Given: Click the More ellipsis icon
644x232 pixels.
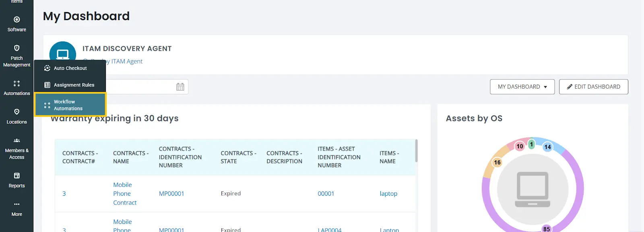Looking at the screenshot, I should point(17,204).
